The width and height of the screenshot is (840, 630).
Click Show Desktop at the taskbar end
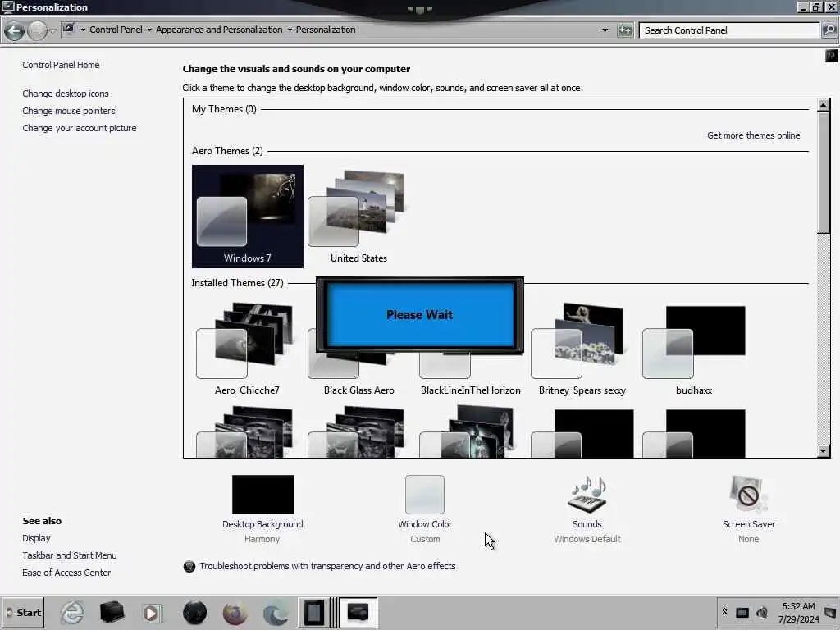pyautogui.click(x=831, y=613)
